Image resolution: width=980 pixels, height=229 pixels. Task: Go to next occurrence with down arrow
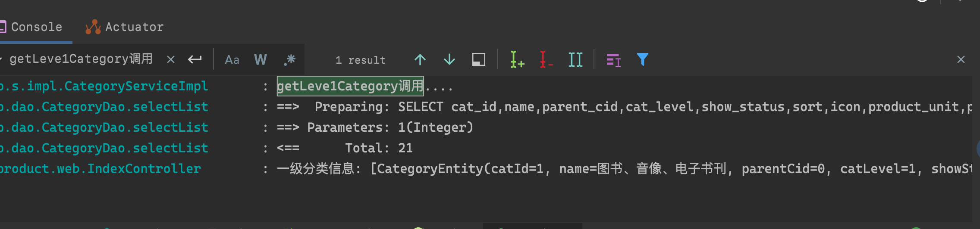449,59
